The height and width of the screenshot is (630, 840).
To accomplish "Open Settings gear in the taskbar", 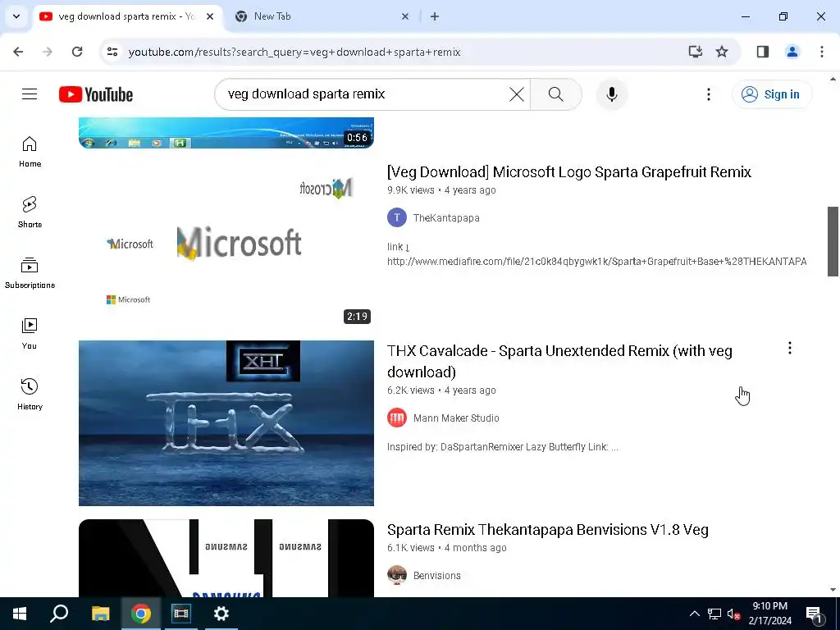I will pyautogui.click(x=221, y=614).
